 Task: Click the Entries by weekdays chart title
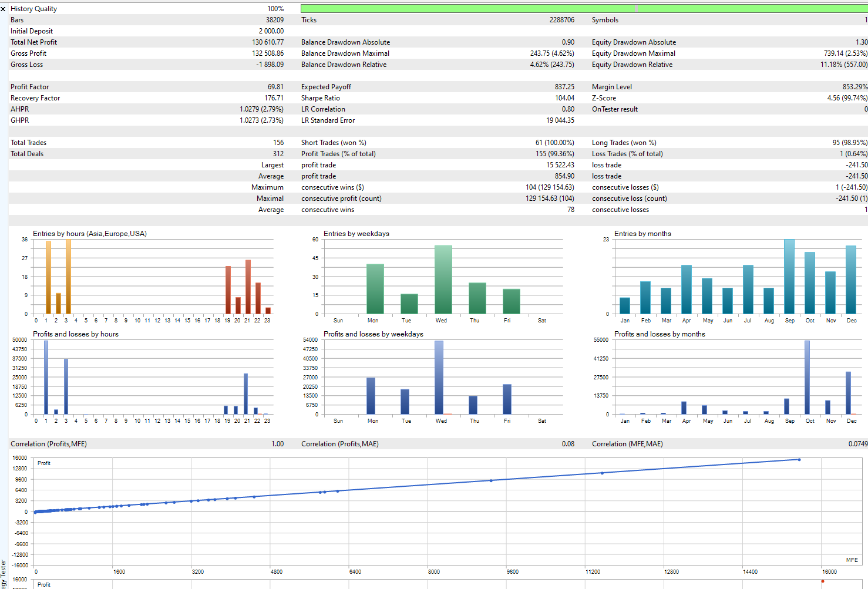coord(356,234)
